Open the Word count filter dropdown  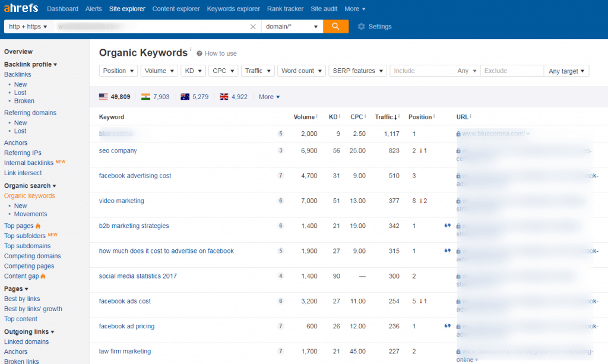(301, 71)
